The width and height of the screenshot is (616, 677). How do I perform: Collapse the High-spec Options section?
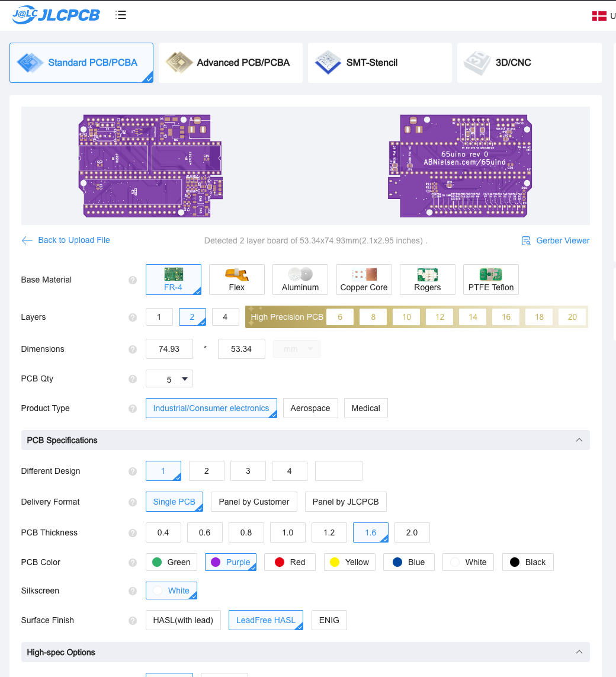point(579,652)
